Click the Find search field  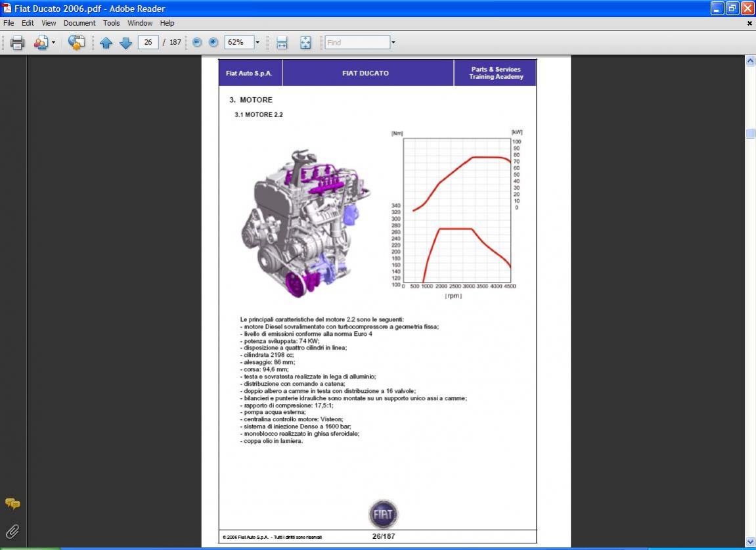click(x=357, y=43)
